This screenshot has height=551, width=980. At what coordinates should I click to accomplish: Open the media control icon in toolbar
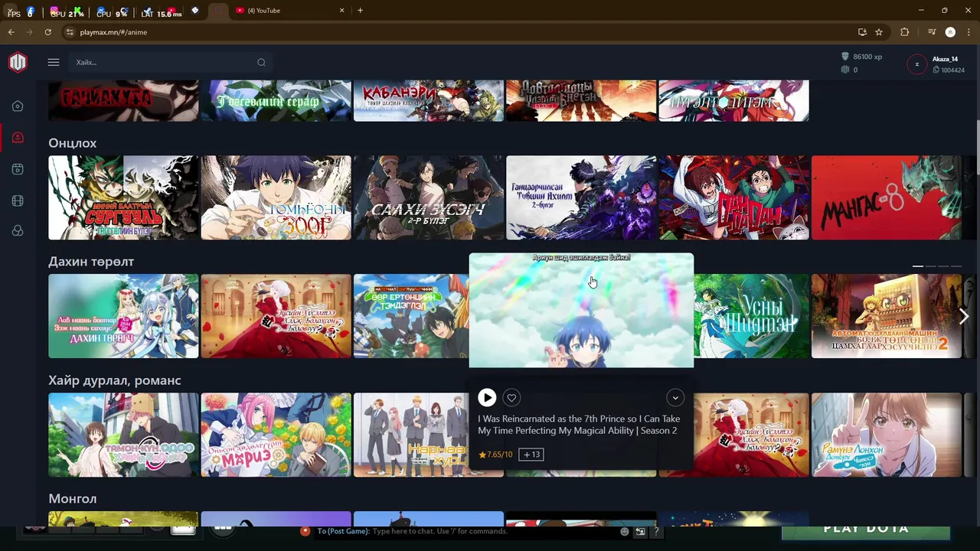click(932, 32)
